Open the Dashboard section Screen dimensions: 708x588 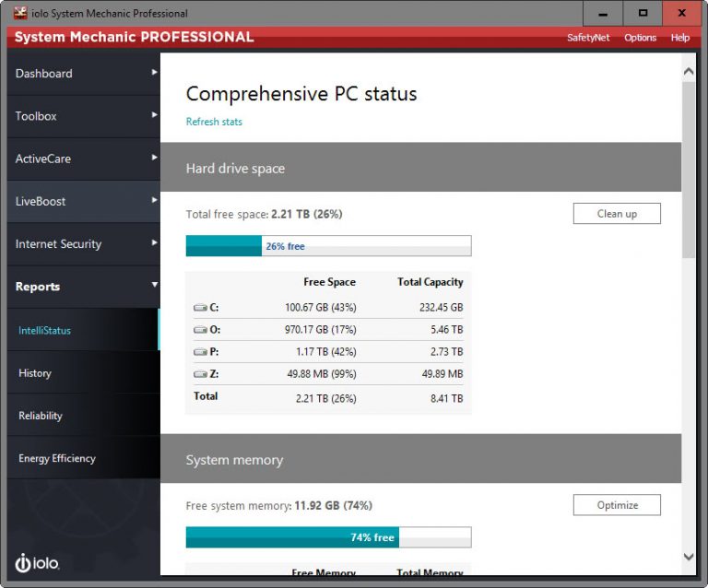[x=84, y=74]
